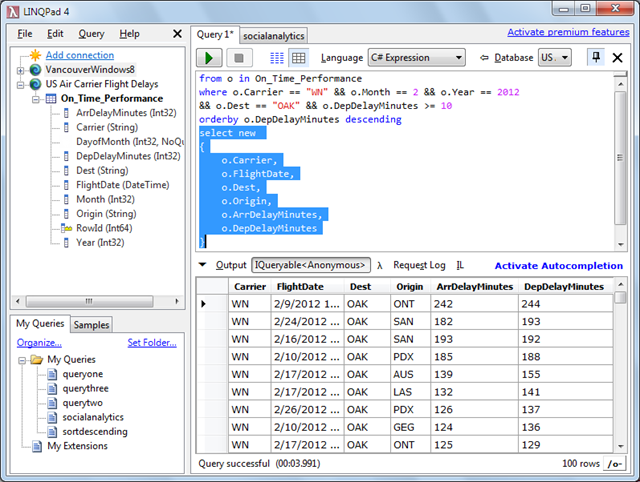
Task: Click the Set Folder... link
Action: (x=152, y=343)
